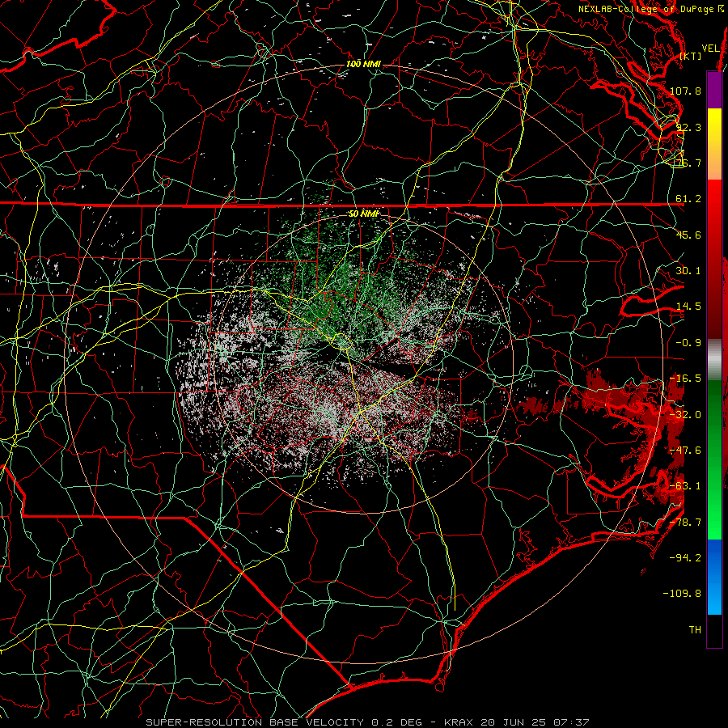The height and width of the screenshot is (728, 728).
Task: Click the blue segment of the color bar
Action: tap(714, 577)
